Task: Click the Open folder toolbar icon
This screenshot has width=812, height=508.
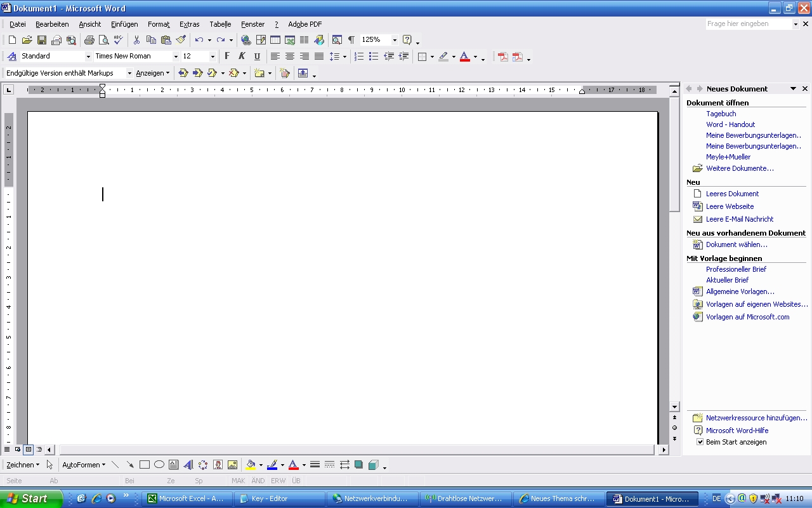Action: (27, 40)
